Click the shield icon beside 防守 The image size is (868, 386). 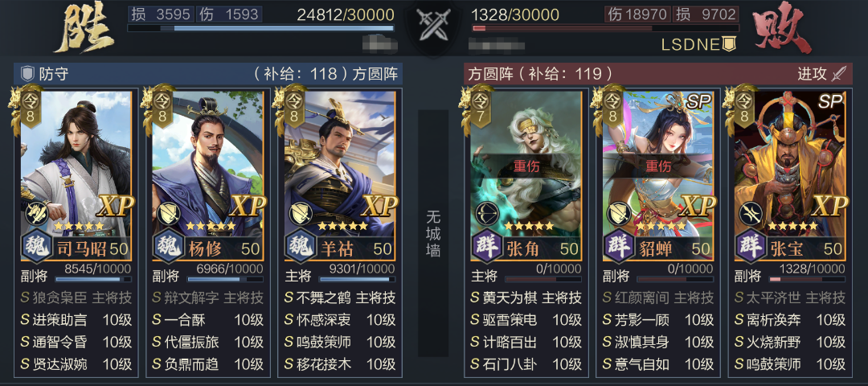[x=27, y=74]
